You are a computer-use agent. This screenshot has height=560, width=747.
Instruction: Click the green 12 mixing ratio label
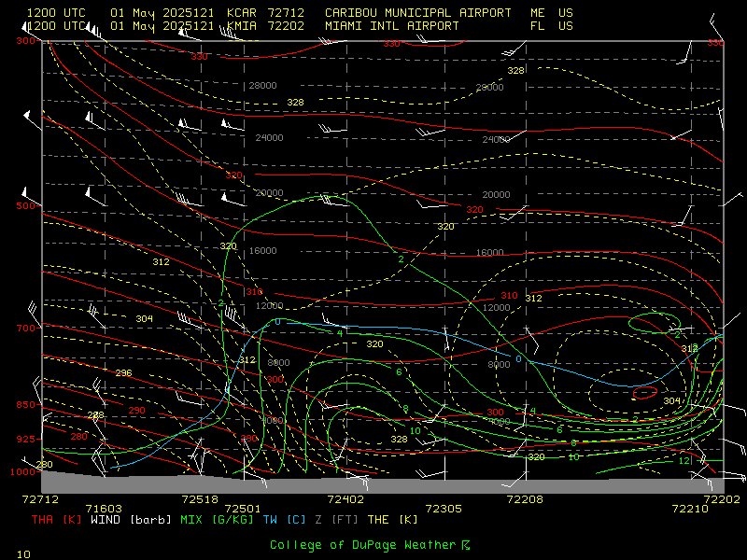[684, 460]
